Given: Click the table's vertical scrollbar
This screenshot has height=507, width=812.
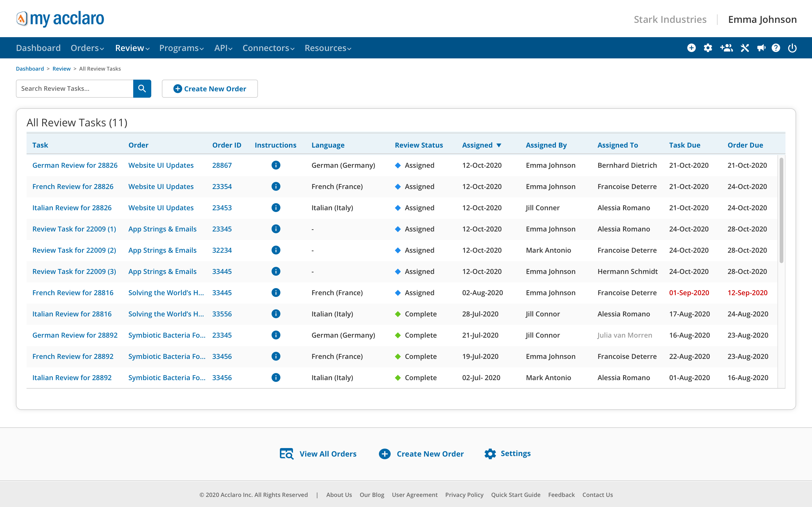Looking at the screenshot, I should [781, 210].
